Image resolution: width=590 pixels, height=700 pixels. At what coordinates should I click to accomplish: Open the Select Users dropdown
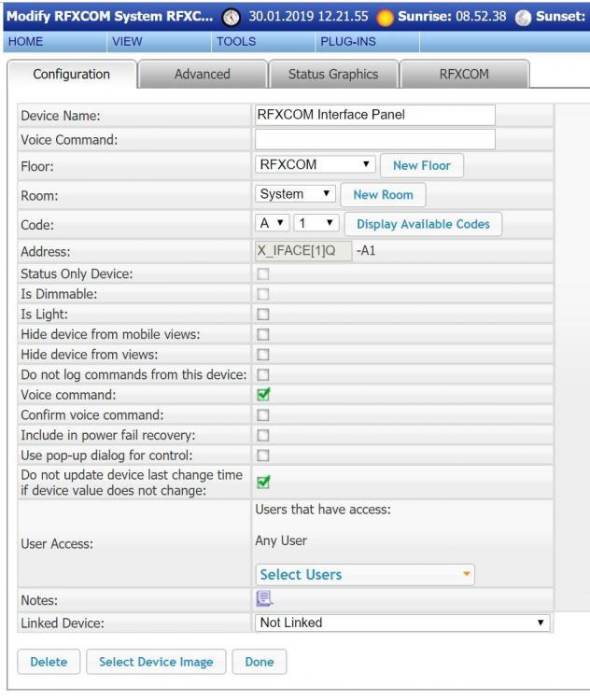[365, 573]
